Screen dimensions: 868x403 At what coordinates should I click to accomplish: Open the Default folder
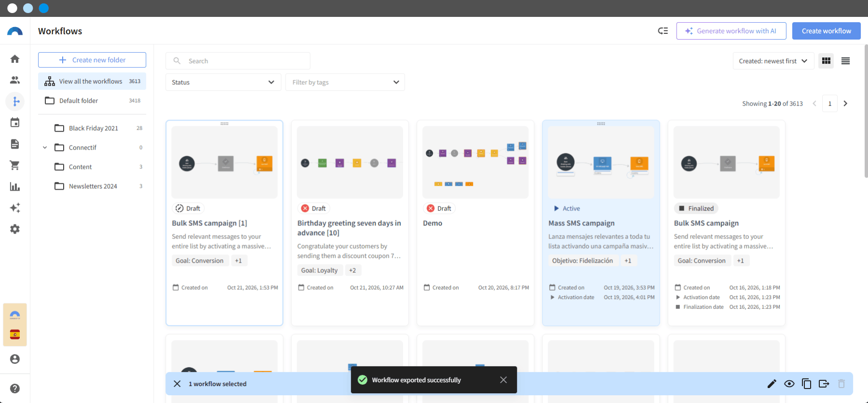coord(92,100)
